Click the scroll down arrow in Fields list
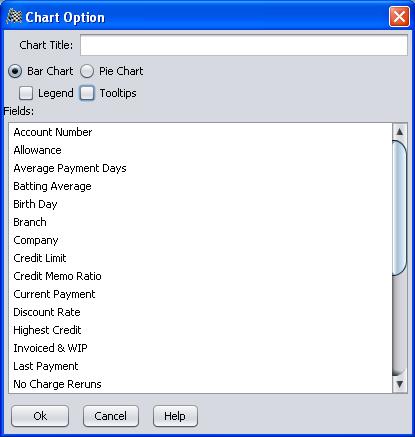 tap(400, 384)
